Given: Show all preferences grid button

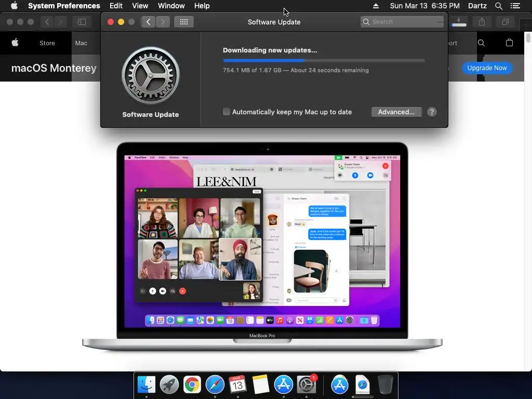Looking at the screenshot, I should coord(184,22).
